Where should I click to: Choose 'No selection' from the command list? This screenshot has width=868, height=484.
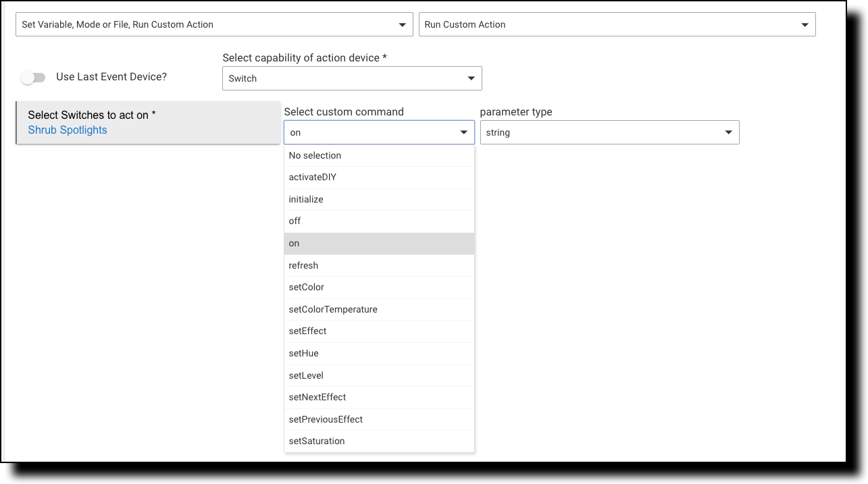[x=379, y=155]
